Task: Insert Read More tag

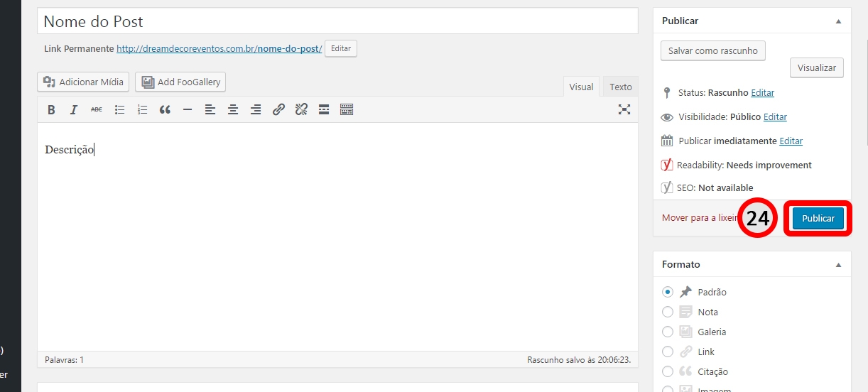Action: click(x=324, y=109)
